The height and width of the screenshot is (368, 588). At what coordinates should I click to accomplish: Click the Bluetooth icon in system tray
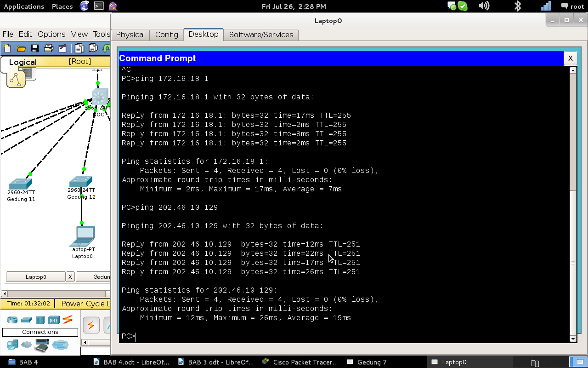(x=518, y=6)
